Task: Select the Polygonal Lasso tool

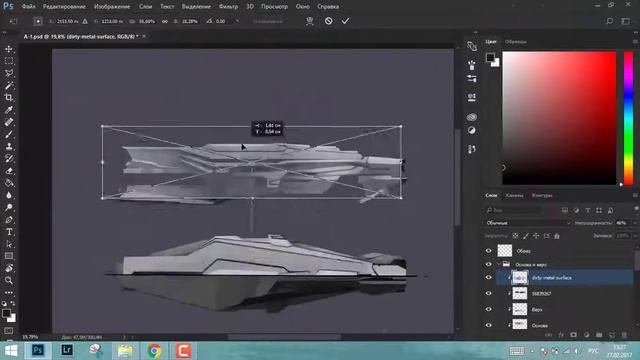Action: pos(9,73)
